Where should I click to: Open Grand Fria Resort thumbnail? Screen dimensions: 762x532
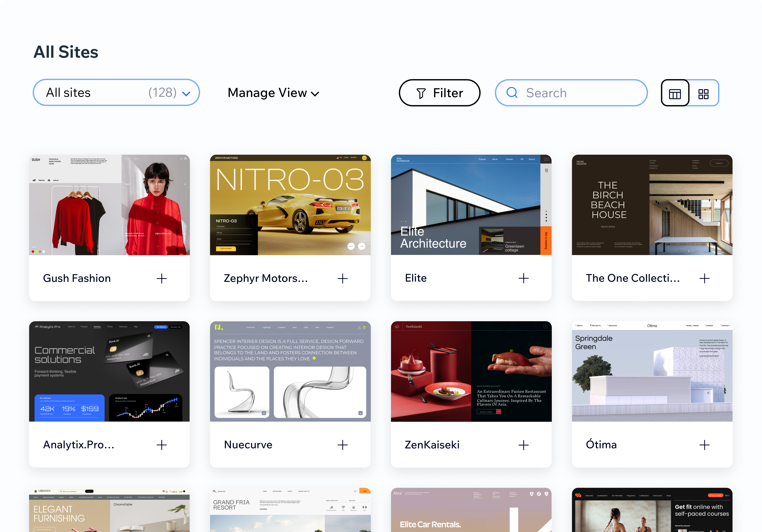pos(290,510)
